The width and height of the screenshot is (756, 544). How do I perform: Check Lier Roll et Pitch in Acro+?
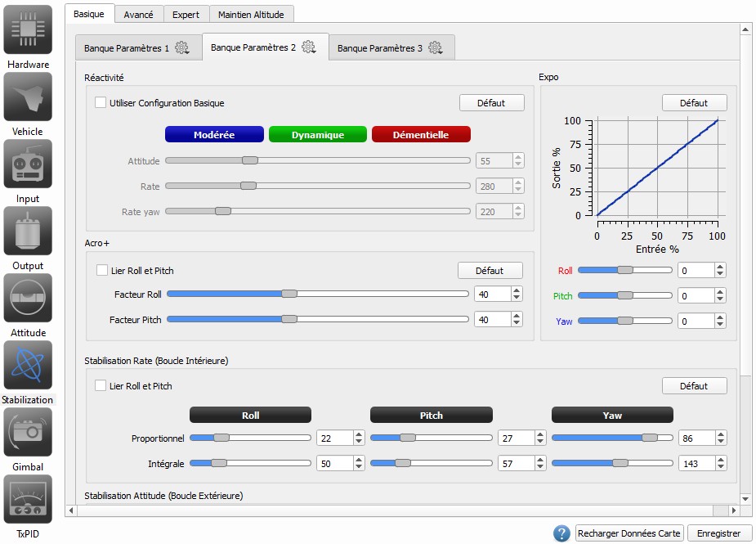point(102,270)
